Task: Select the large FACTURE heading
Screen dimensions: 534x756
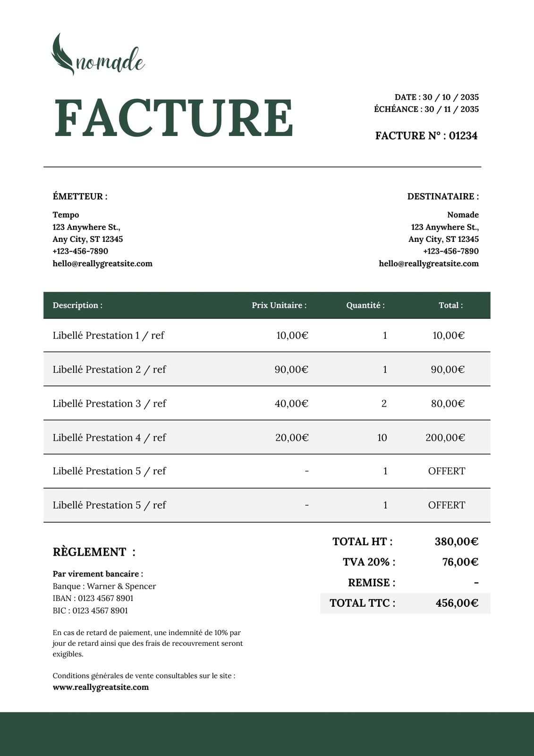Action: tap(174, 118)
